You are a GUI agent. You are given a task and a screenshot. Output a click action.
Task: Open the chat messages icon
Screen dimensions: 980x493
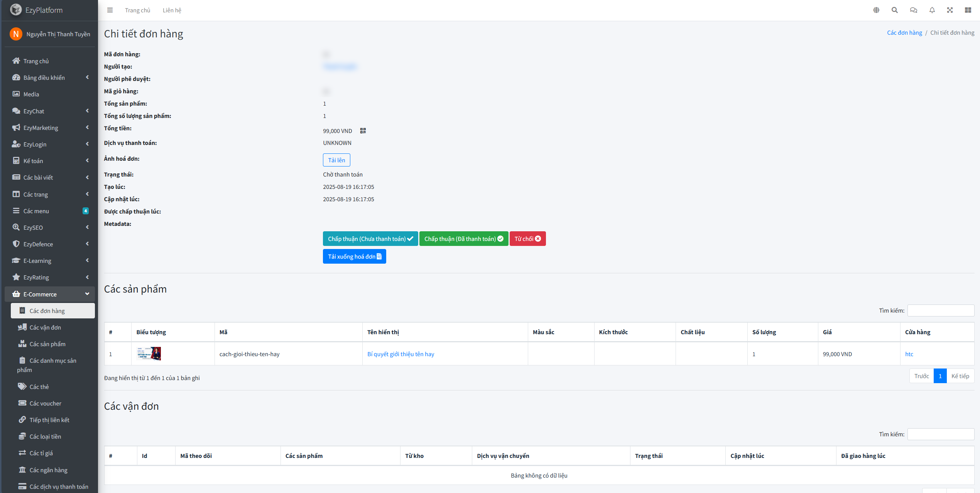(913, 10)
